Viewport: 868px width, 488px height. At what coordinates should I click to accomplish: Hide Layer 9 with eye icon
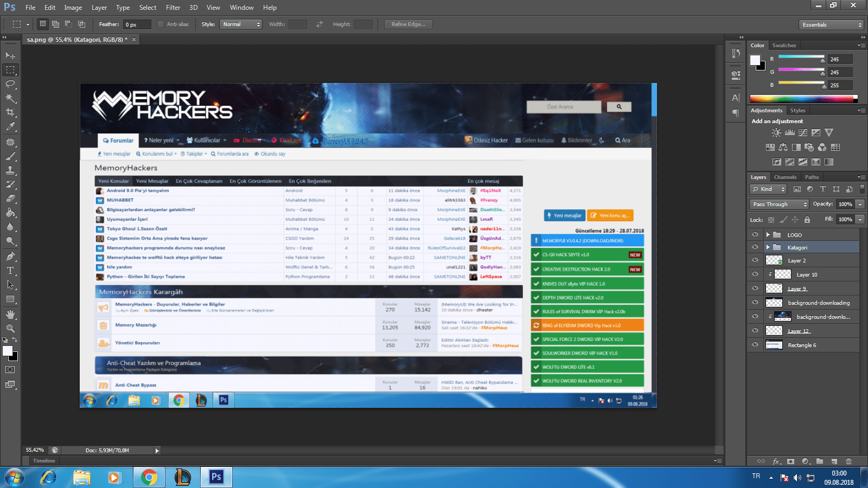(x=755, y=288)
